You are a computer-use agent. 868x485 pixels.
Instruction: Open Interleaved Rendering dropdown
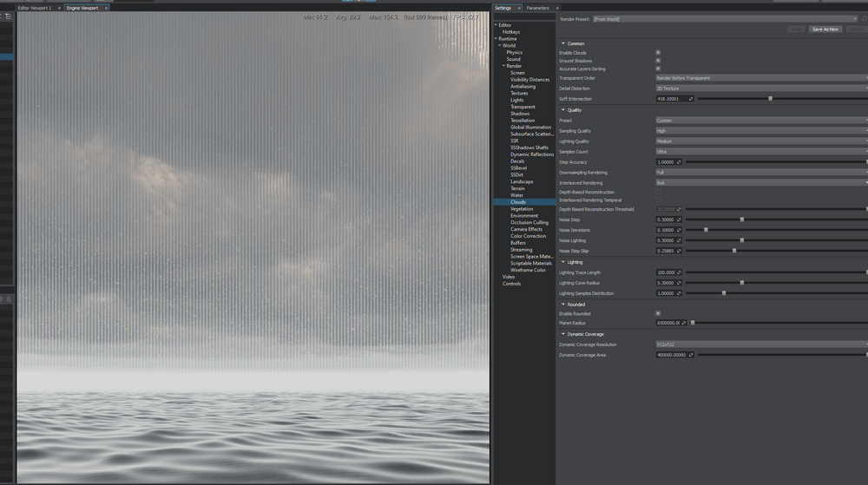[761, 183]
